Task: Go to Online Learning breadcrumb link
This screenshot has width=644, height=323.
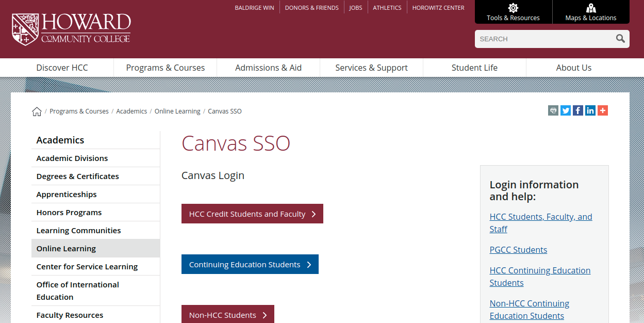Action: click(177, 111)
